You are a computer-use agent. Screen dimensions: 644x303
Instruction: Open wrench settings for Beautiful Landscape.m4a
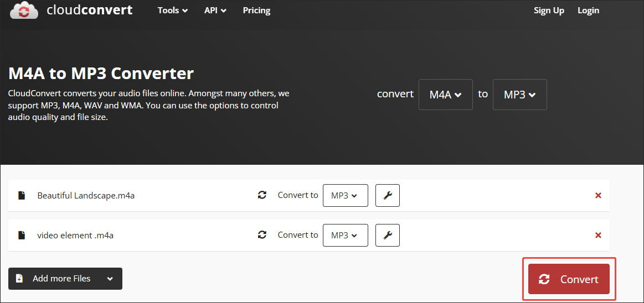(388, 196)
